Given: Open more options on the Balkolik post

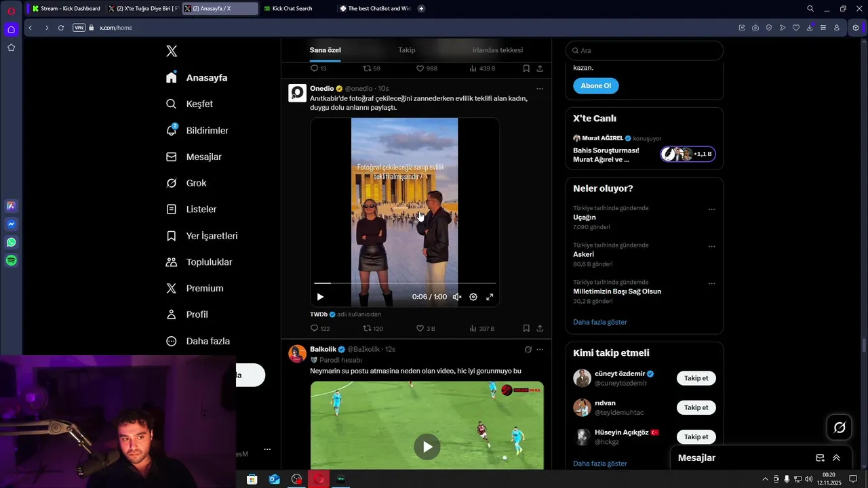Looking at the screenshot, I should 540,350.
